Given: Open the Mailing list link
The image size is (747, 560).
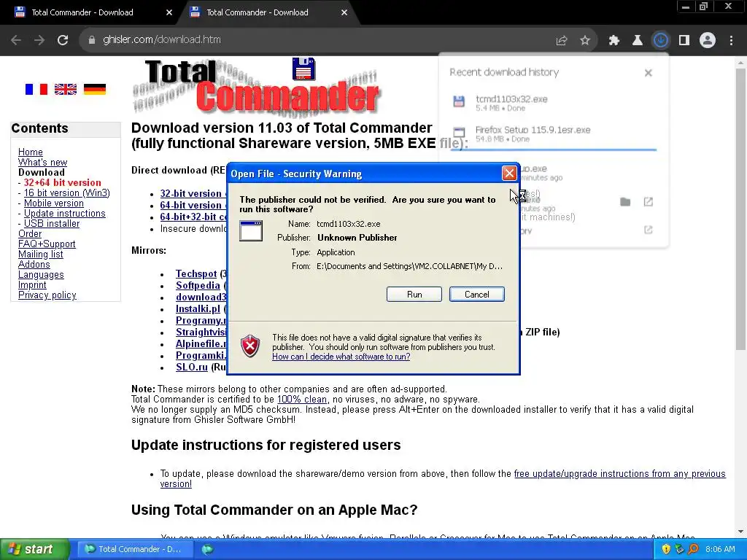Looking at the screenshot, I should [41, 254].
